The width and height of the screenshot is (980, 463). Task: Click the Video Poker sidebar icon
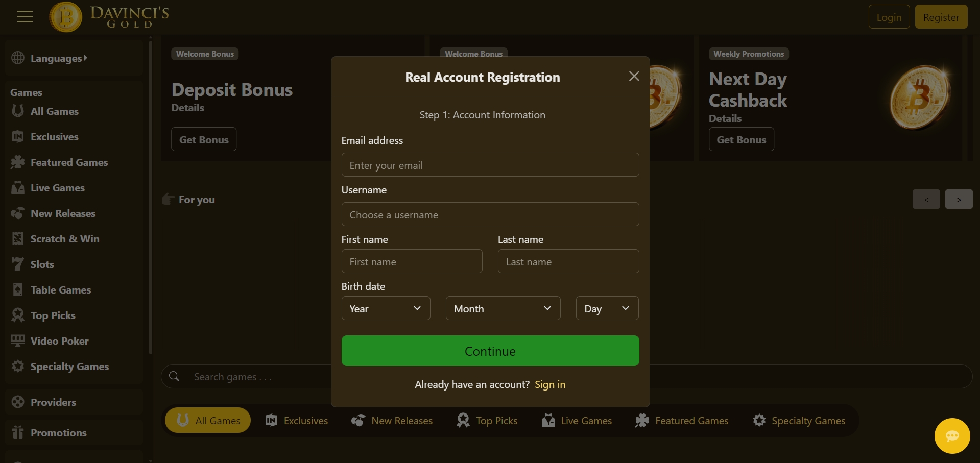point(18,341)
